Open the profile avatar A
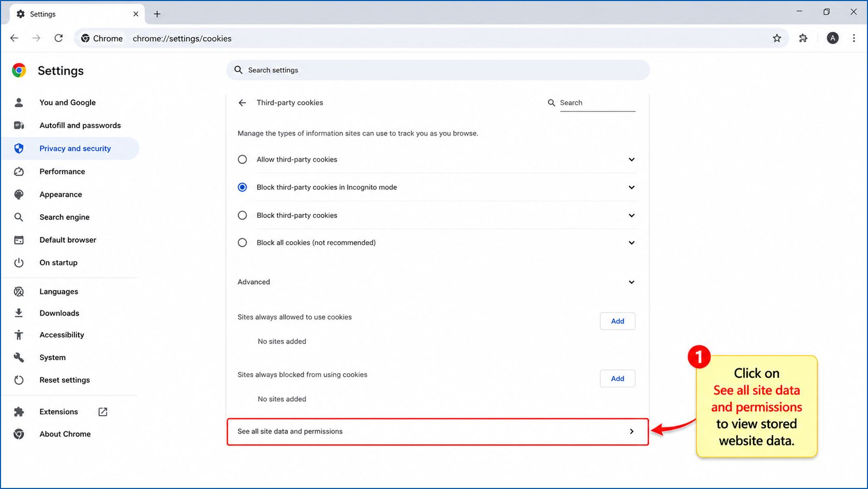 coord(832,38)
